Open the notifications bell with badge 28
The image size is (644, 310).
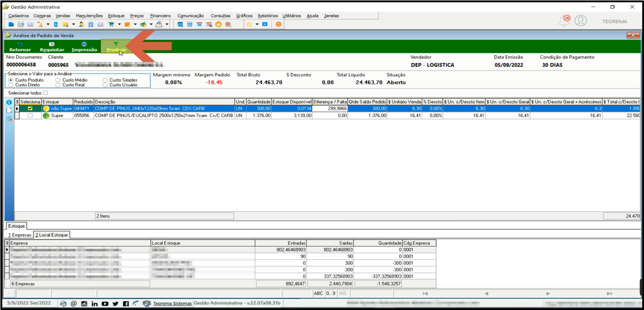click(x=564, y=21)
